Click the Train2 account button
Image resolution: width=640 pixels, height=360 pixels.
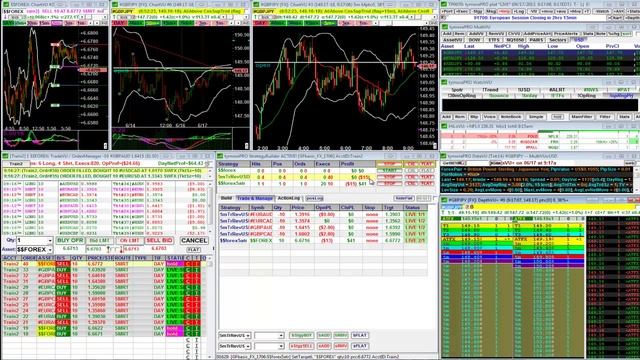coord(16,163)
